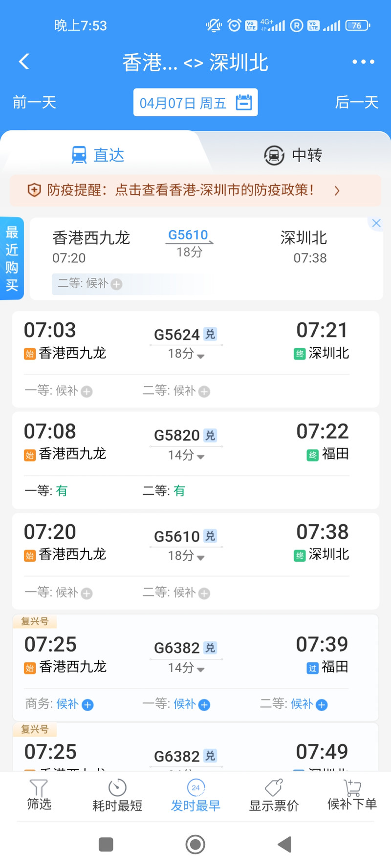Switch to the 中转 transfer tab

pos(293,155)
